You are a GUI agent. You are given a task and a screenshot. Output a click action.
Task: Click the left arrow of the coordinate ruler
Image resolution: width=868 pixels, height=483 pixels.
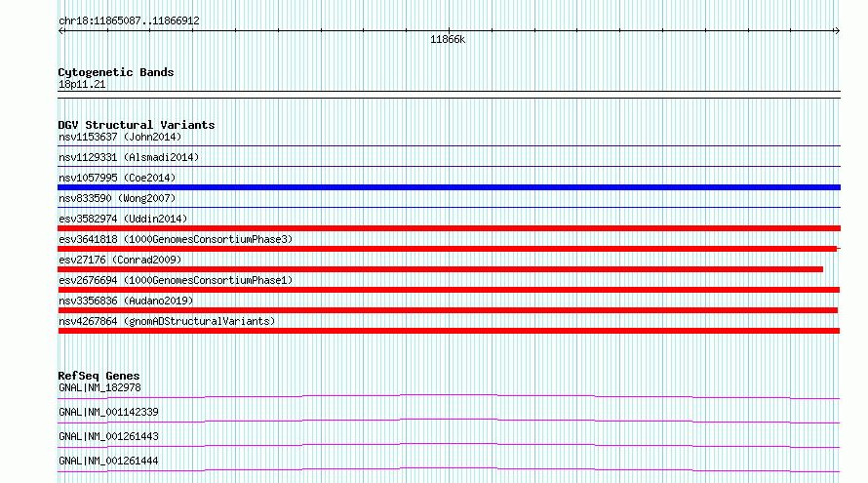pos(61,31)
